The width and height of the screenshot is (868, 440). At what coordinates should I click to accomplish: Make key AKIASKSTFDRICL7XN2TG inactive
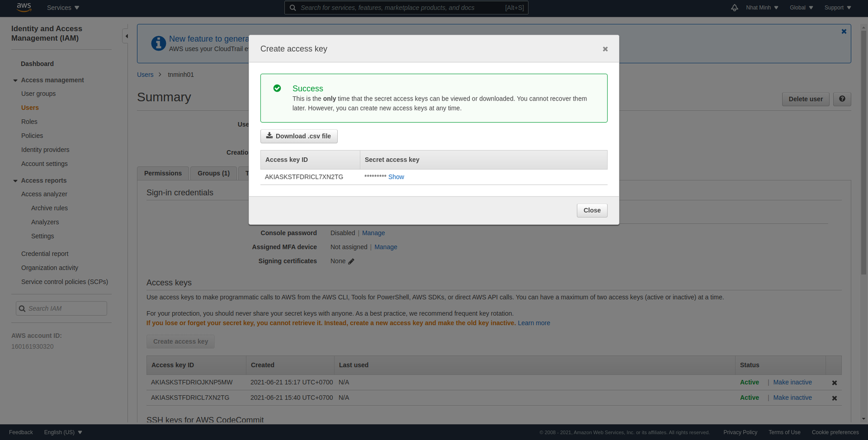pyautogui.click(x=792, y=397)
